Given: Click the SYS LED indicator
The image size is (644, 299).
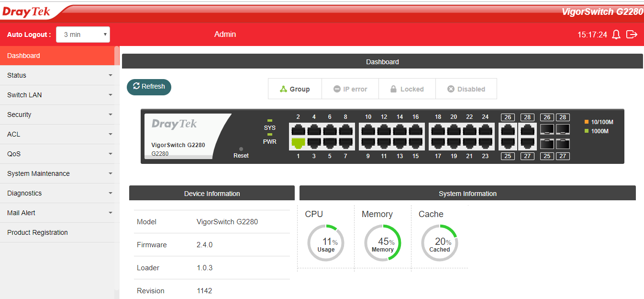Looking at the screenshot, I should pos(270,121).
